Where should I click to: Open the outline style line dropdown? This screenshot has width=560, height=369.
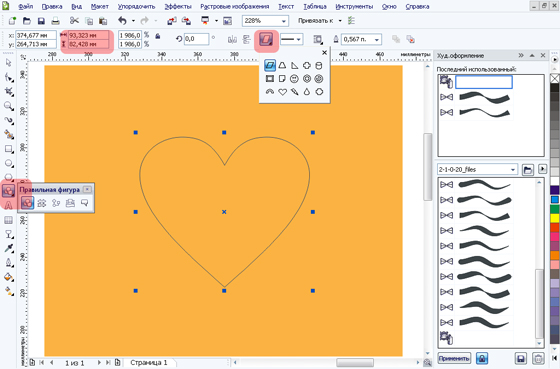point(299,39)
